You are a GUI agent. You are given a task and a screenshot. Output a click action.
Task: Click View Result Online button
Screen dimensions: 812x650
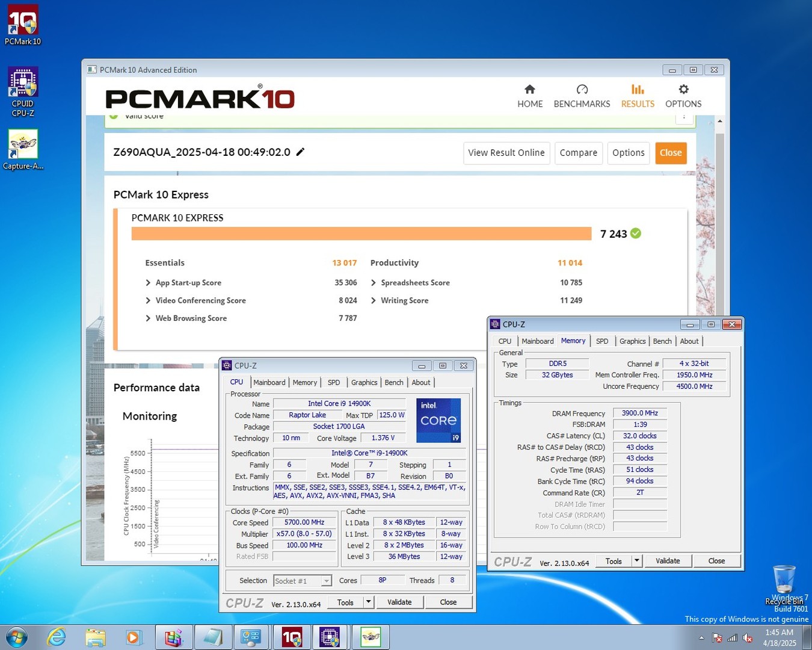(506, 153)
